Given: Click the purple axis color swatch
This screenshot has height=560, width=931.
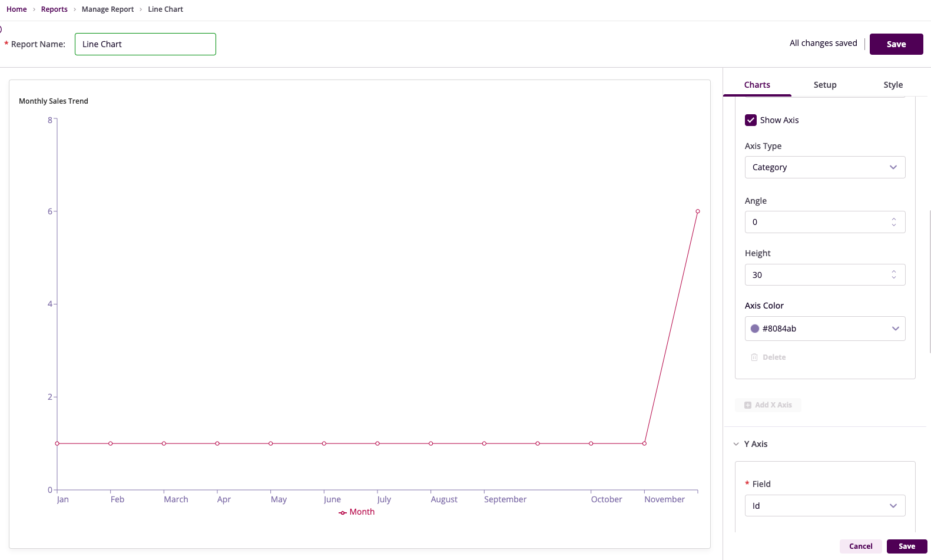Looking at the screenshot, I should [755, 329].
